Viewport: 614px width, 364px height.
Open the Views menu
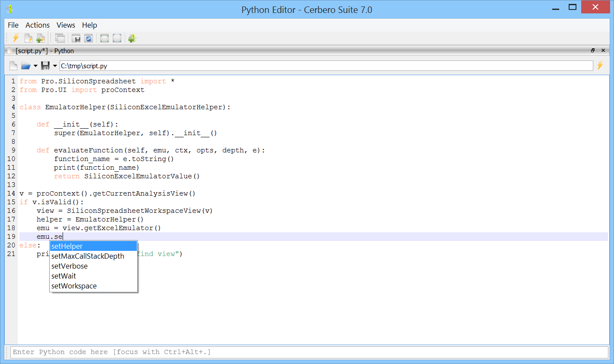tap(66, 25)
